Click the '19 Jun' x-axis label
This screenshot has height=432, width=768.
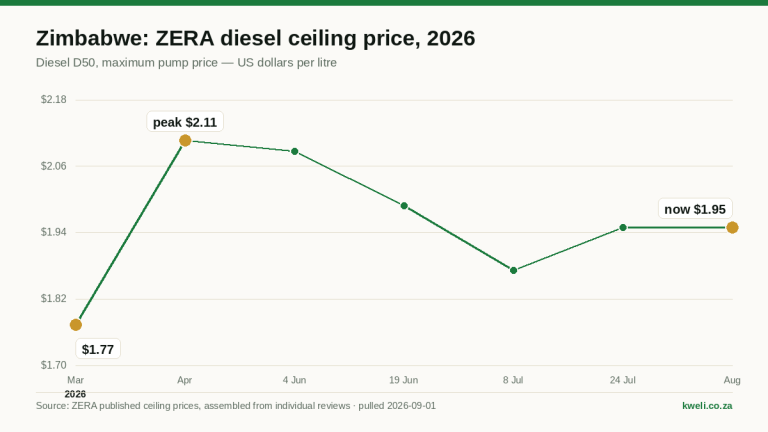[404, 380]
